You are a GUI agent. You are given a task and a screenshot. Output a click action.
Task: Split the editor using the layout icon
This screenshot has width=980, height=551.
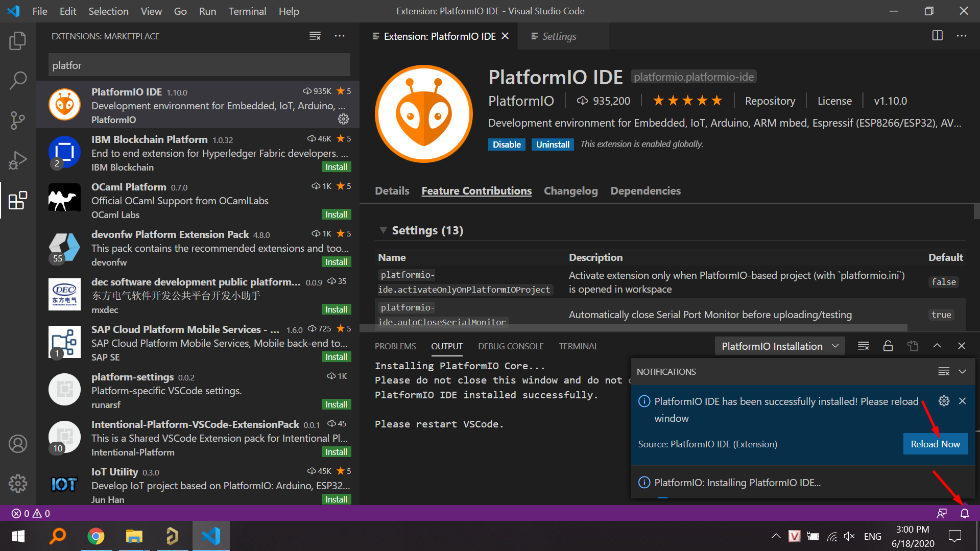(x=937, y=36)
